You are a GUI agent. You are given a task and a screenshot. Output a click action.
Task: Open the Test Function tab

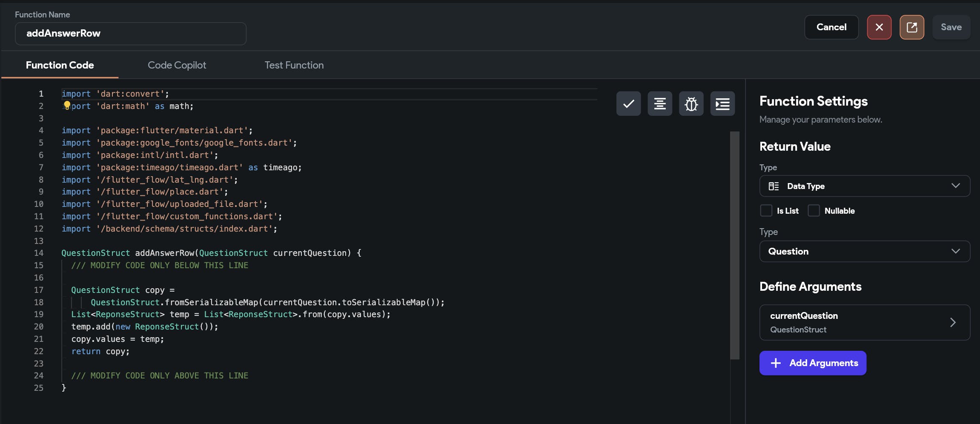pyautogui.click(x=294, y=65)
